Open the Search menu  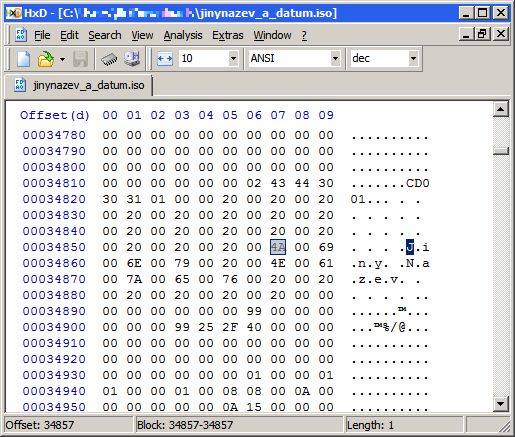105,35
